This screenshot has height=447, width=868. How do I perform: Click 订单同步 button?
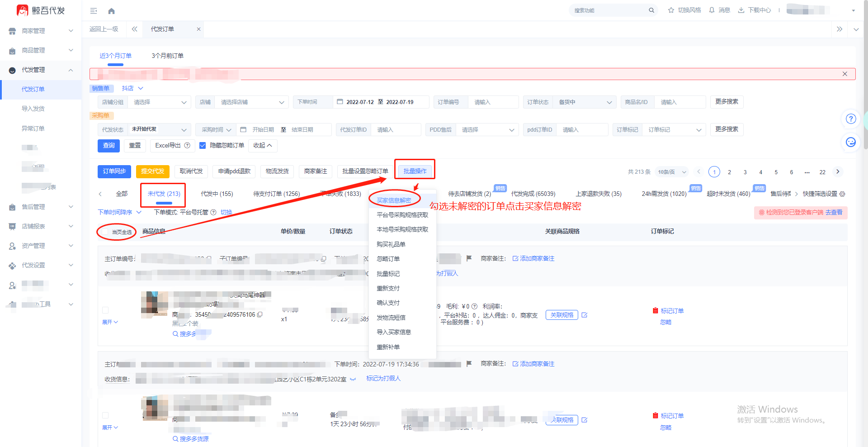114,171
